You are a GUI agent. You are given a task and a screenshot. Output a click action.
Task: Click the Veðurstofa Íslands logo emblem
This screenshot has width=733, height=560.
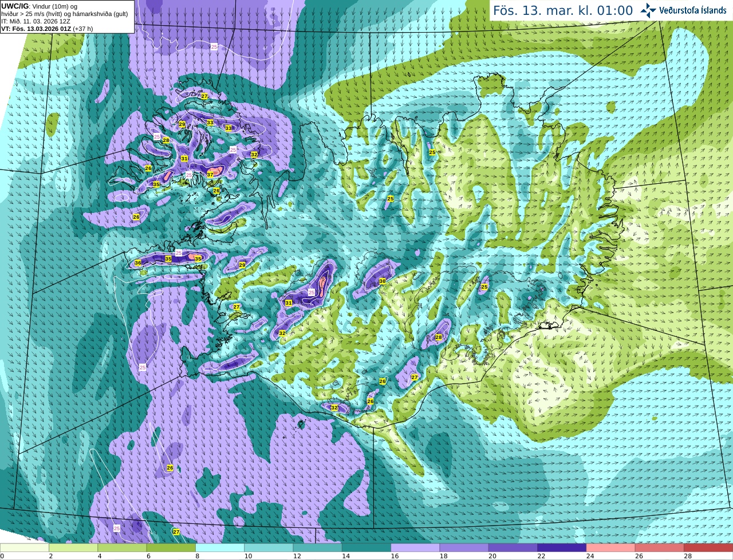click(x=648, y=10)
